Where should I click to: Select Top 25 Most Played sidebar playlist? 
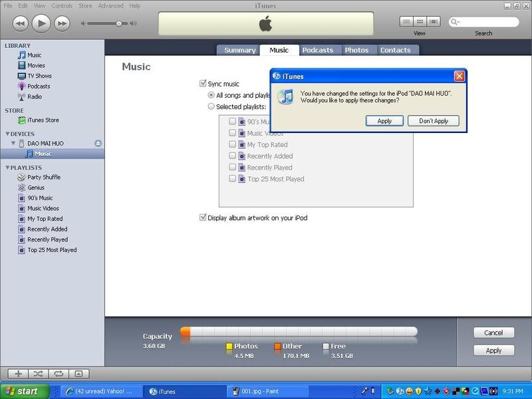[x=52, y=250]
